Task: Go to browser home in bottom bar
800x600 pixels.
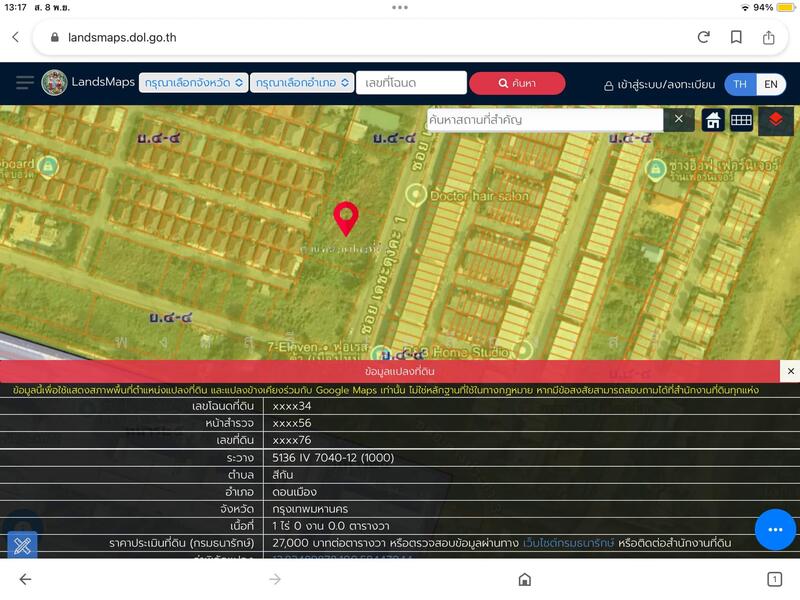Action: 524,579
